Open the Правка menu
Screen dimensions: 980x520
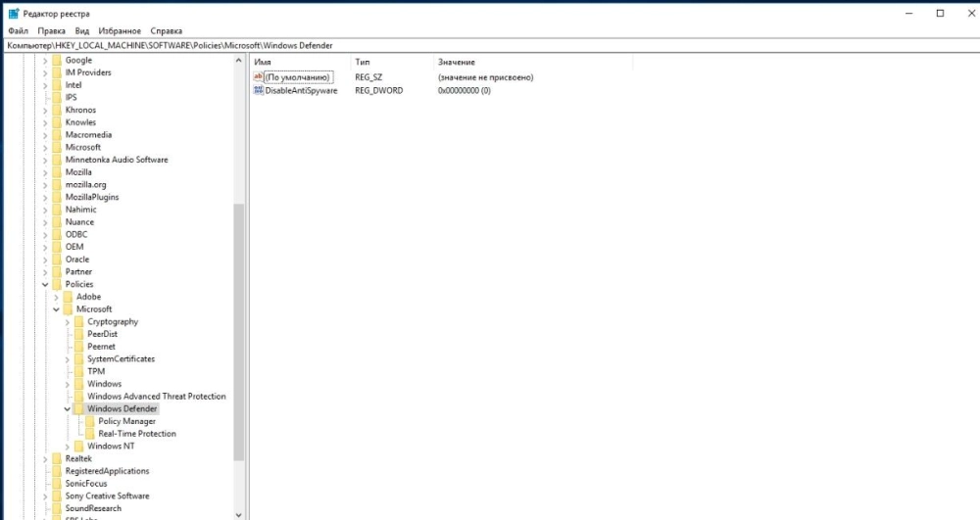51,30
